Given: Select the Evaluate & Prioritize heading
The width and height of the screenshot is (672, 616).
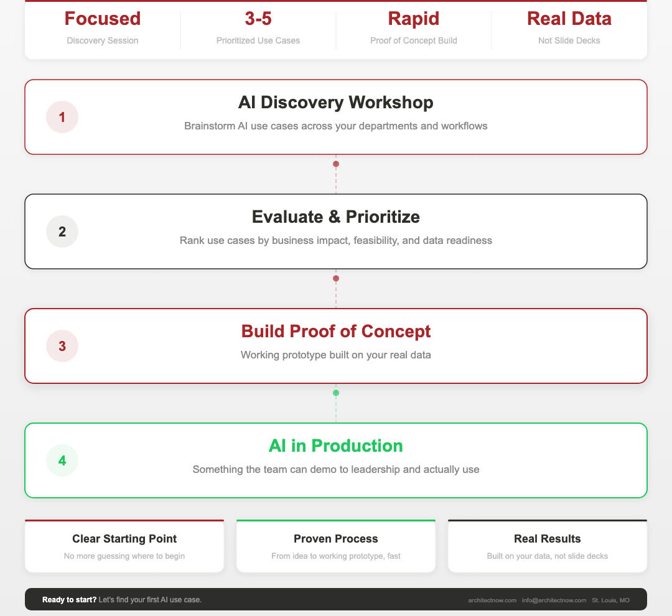Looking at the screenshot, I should 336,217.
